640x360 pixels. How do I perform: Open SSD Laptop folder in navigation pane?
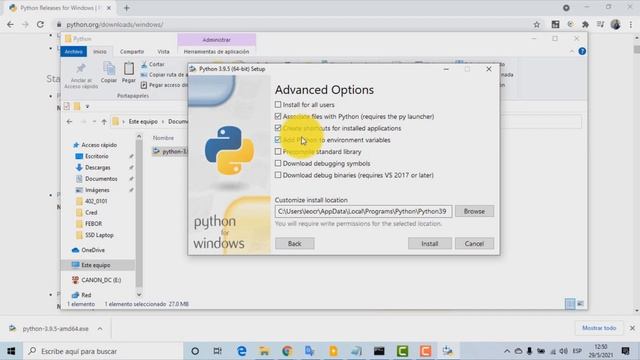99,235
